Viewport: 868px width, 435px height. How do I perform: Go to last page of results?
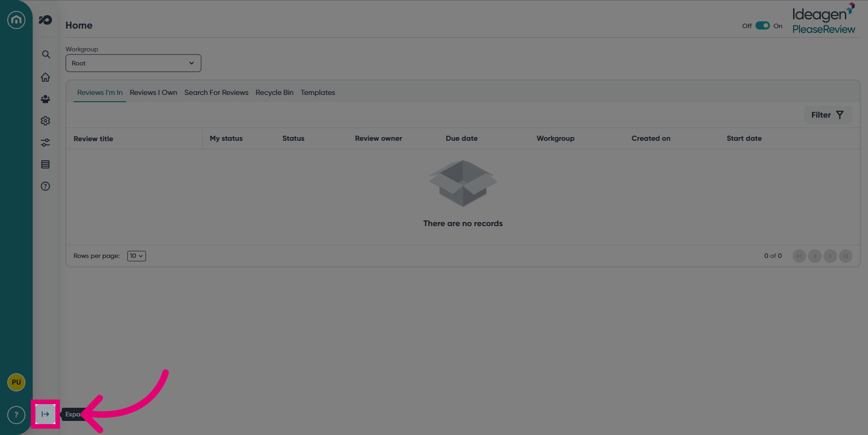846,256
